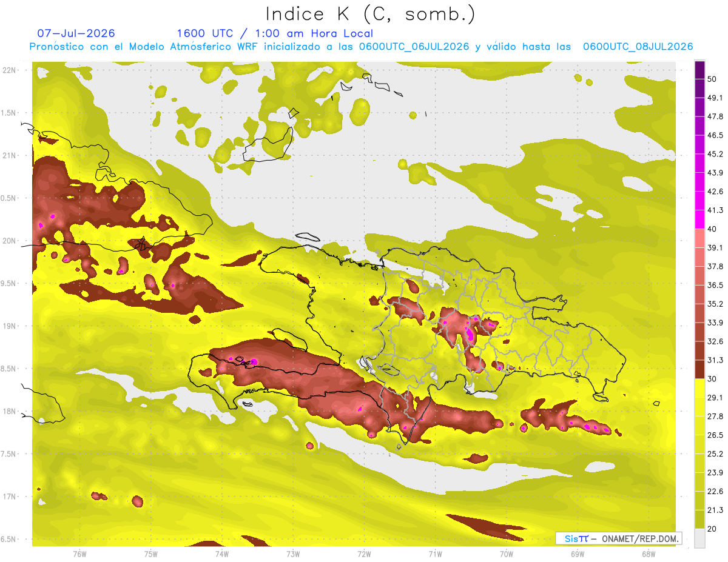Viewport: 728px width, 562px height.
Task: Click the colorbar value '50'
Action: (713, 79)
